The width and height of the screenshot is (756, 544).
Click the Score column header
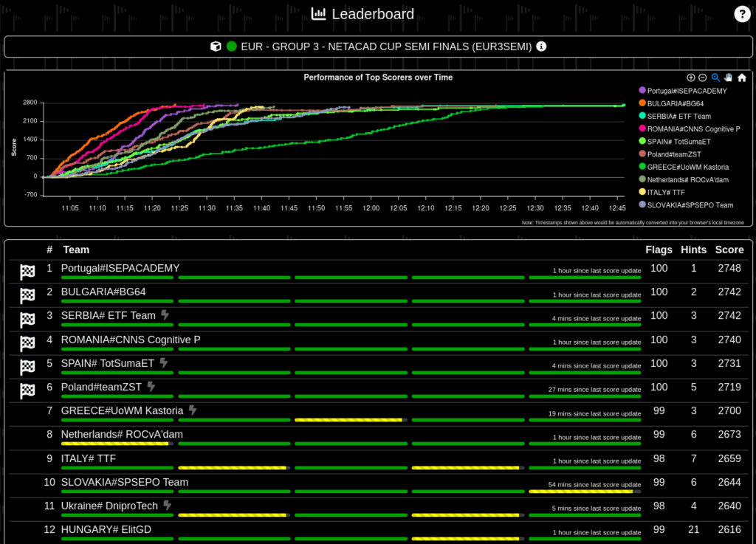pyautogui.click(x=729, y=249)
